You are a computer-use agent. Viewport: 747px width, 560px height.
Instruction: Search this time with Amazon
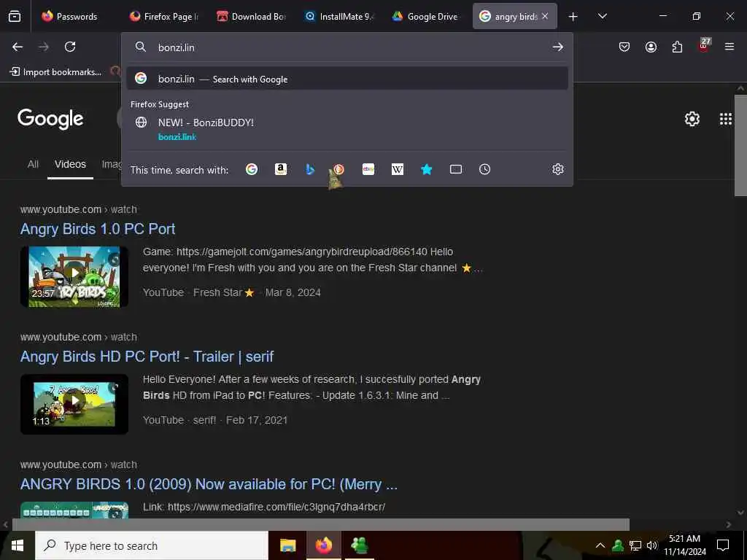(281, 169)
